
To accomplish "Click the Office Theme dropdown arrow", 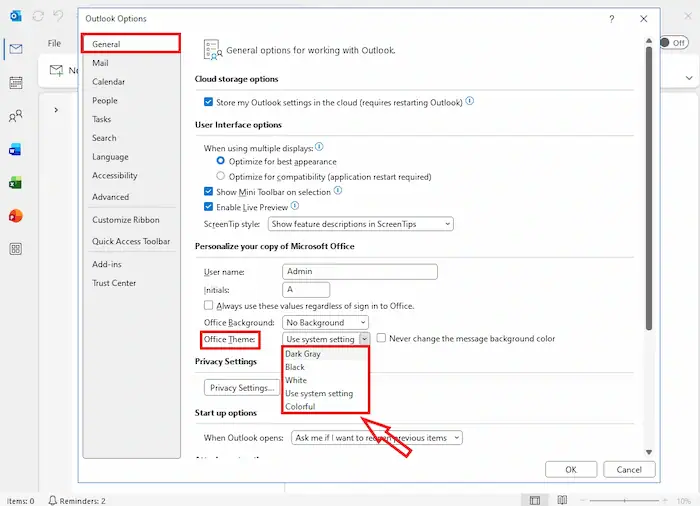I will pos(364,339).
